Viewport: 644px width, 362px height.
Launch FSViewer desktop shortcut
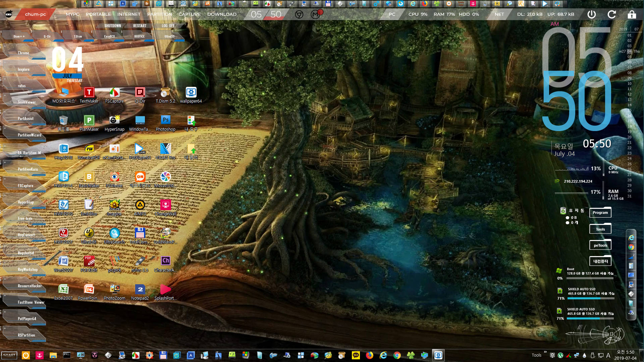pyautogui.click(x=114, y=180)
